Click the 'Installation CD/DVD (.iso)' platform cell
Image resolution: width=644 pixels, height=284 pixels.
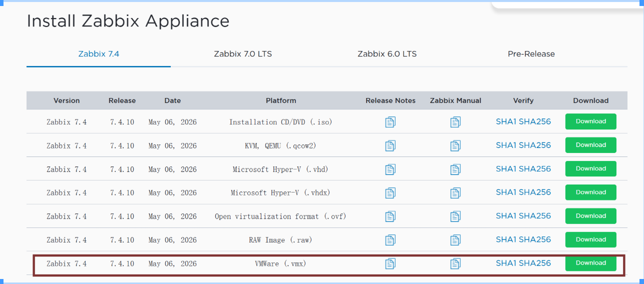(280, 122)
